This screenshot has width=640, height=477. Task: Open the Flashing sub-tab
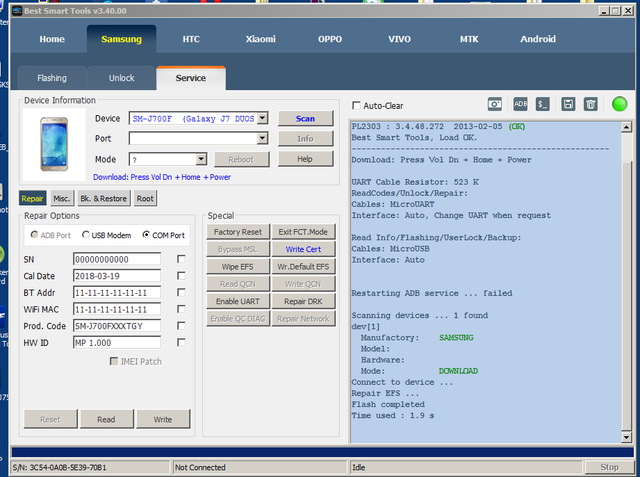[x=52, y=78]
